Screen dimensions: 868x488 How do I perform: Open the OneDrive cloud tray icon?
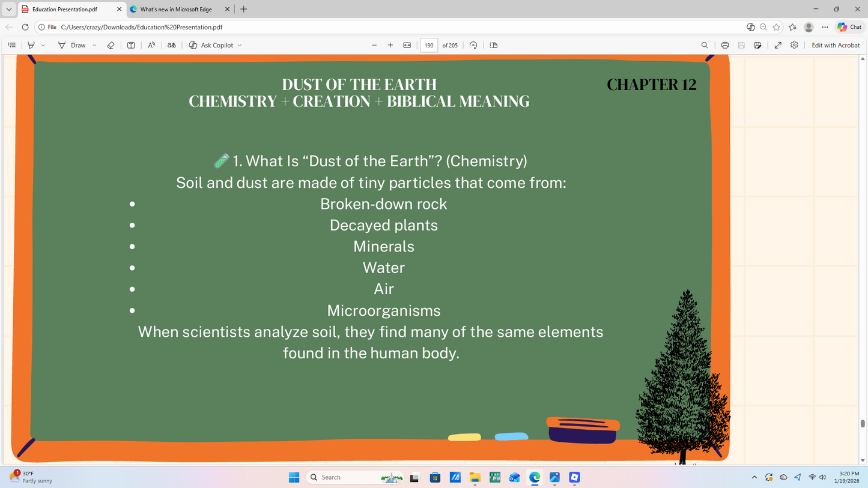pos(783,477)
